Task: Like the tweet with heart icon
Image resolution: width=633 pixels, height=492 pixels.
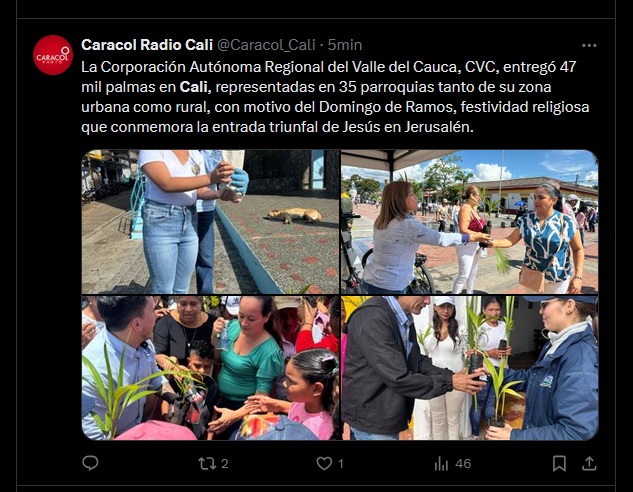Action: click(x=324, y=463)
